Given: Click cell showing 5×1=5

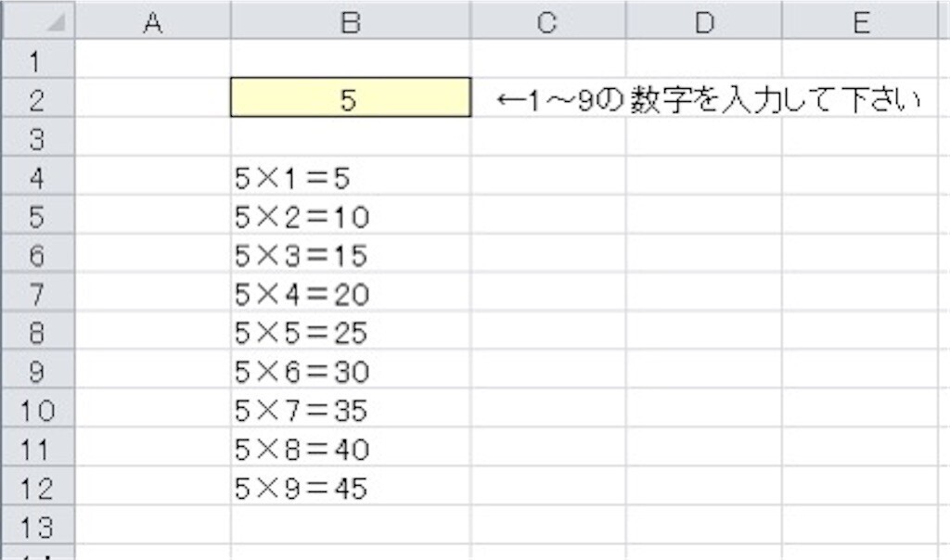Looking at the screenshot, I should [x=351, y=175].
